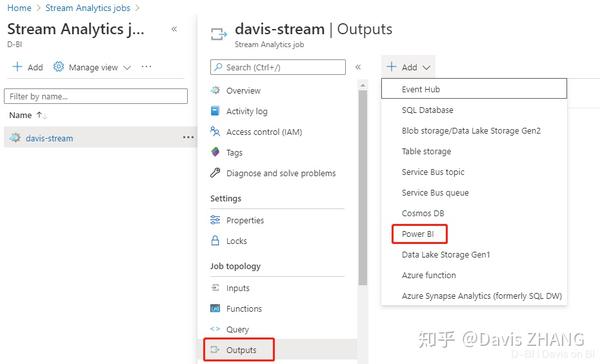Click the Filter by name input field

pyautogui.click(x=96, y=96)
